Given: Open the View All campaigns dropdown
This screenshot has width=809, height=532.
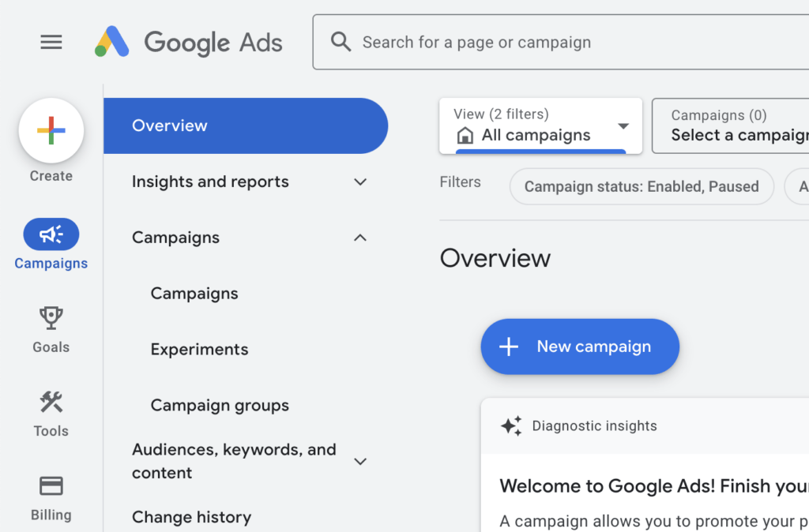Looking at the screenshot, I should pos(540,126).
